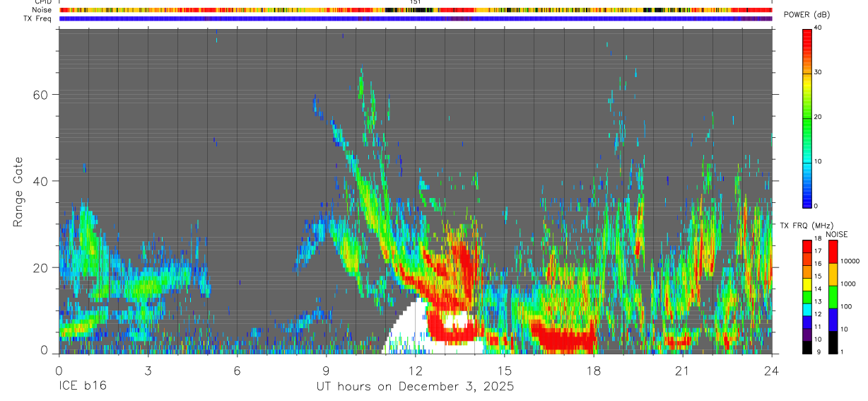Click the 20 tick on Range Gate axis
868x401 pixels.
click(x=42, y=267)
